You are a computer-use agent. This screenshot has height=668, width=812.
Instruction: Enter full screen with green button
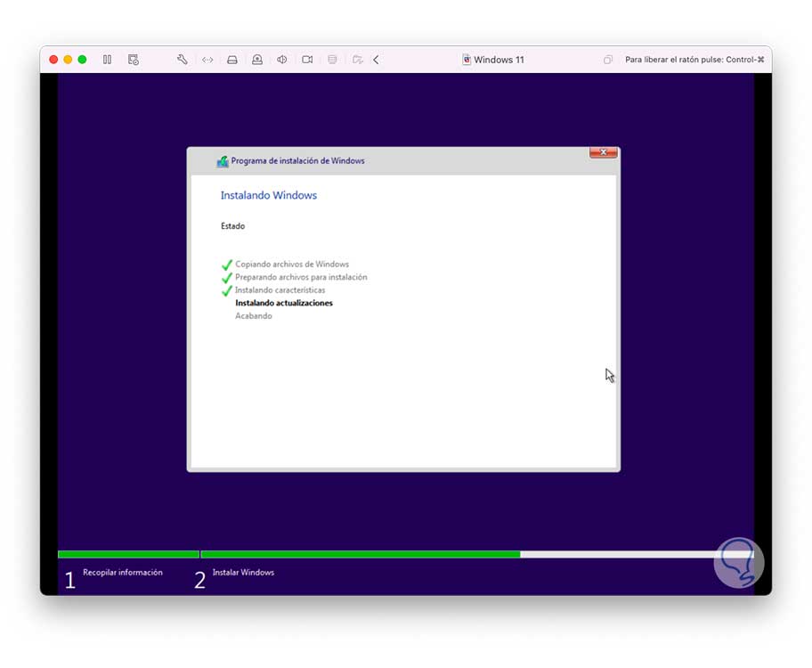(82, 60)
